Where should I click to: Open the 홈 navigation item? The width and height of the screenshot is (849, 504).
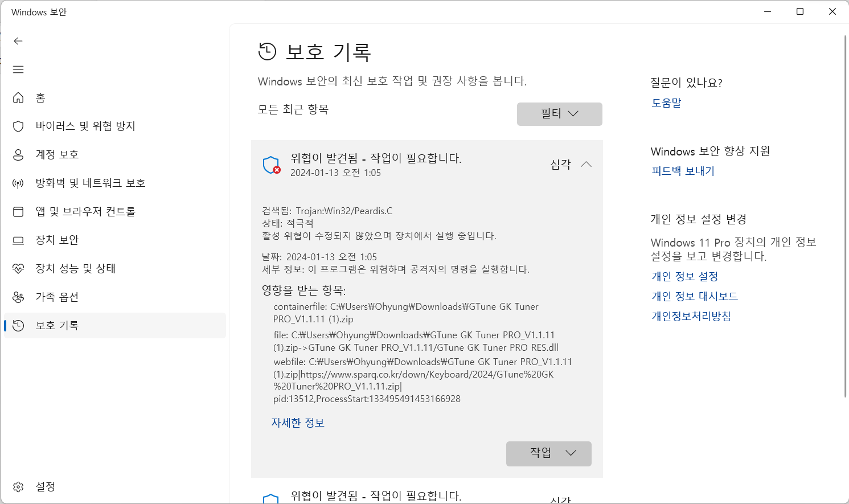(115, 98)
